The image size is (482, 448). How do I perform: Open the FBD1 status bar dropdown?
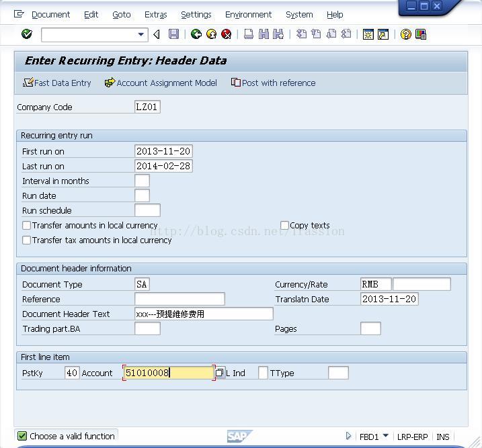click(385, 436)
